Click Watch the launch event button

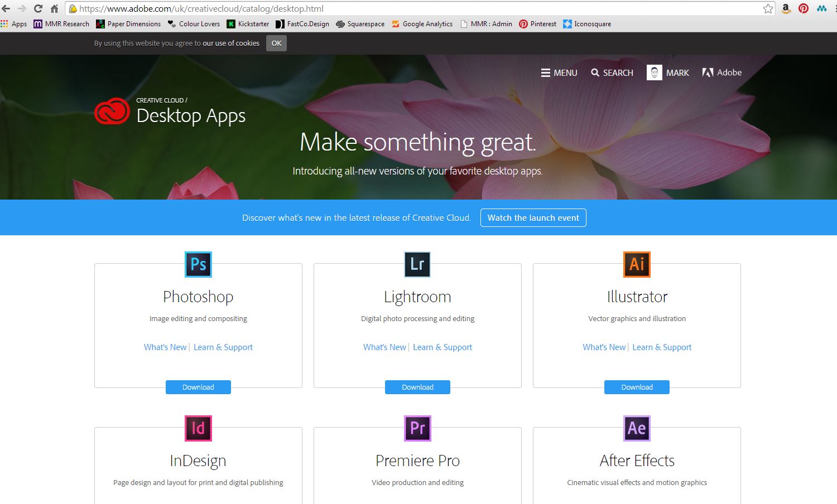point(533,217)
